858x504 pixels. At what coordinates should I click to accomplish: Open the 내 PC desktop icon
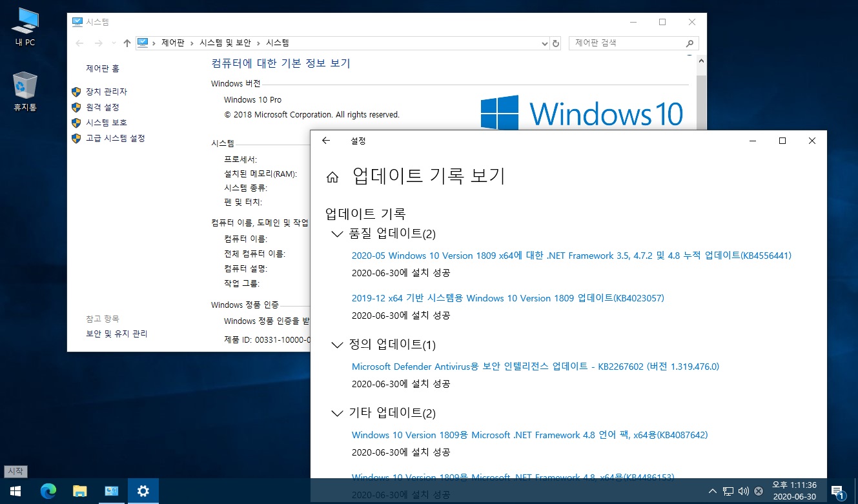(x=25, y=26)
